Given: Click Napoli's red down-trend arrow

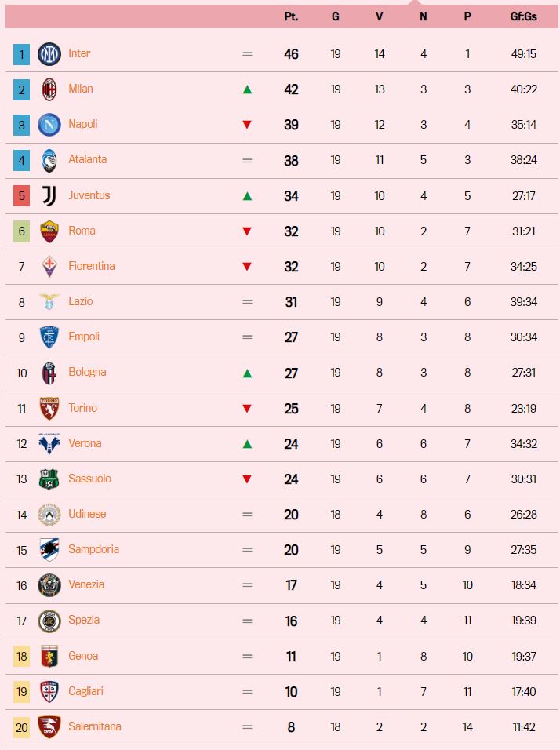Looking at the screenshot, I should (x=247, y=125).
